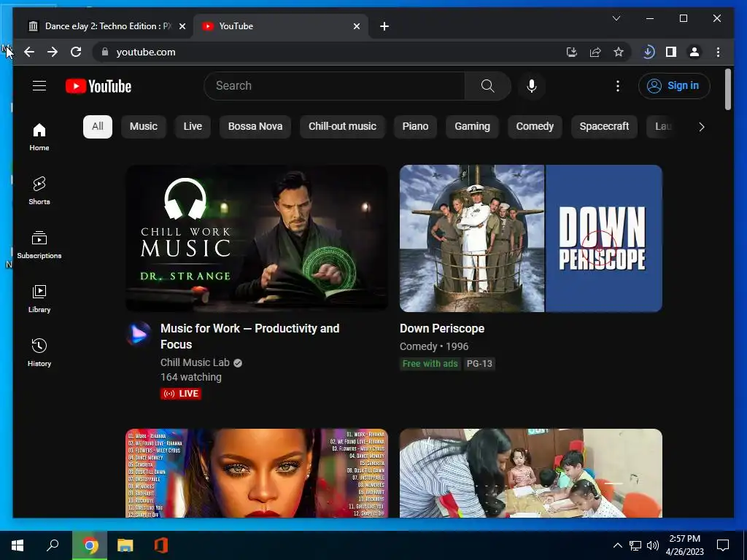The height and width of the screenshot is (560, 747).
Task: Open File Explorer from taskbar
Action: (x=125, y=545)
